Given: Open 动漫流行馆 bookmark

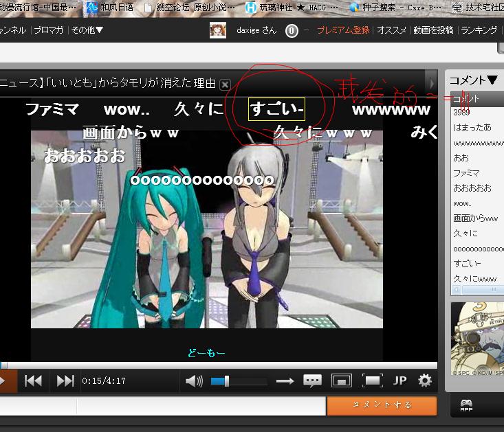Looking at the screenshot, I should (38, 8).
